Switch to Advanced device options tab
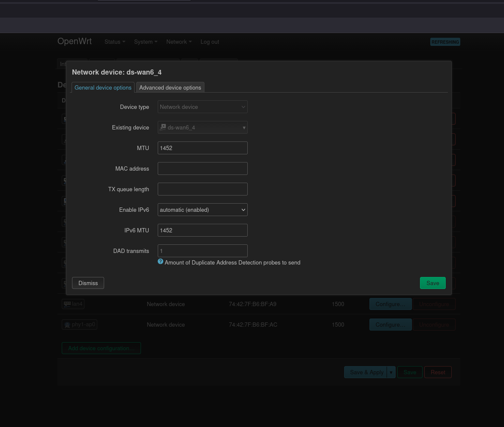The image size is (504, 427). [170, 87]
